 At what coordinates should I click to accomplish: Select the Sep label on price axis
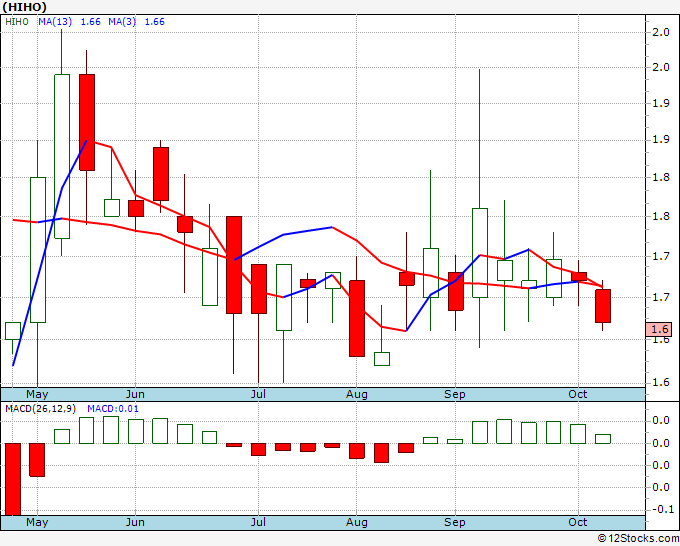[454, 394]
